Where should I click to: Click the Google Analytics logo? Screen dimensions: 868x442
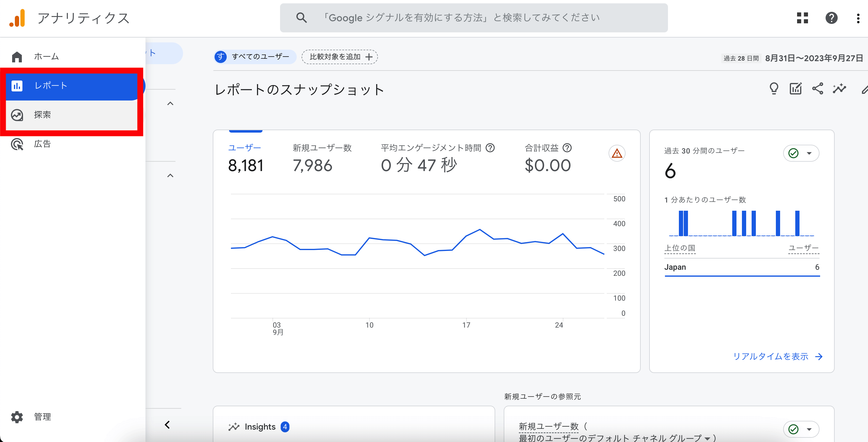(x=17, y=18)
